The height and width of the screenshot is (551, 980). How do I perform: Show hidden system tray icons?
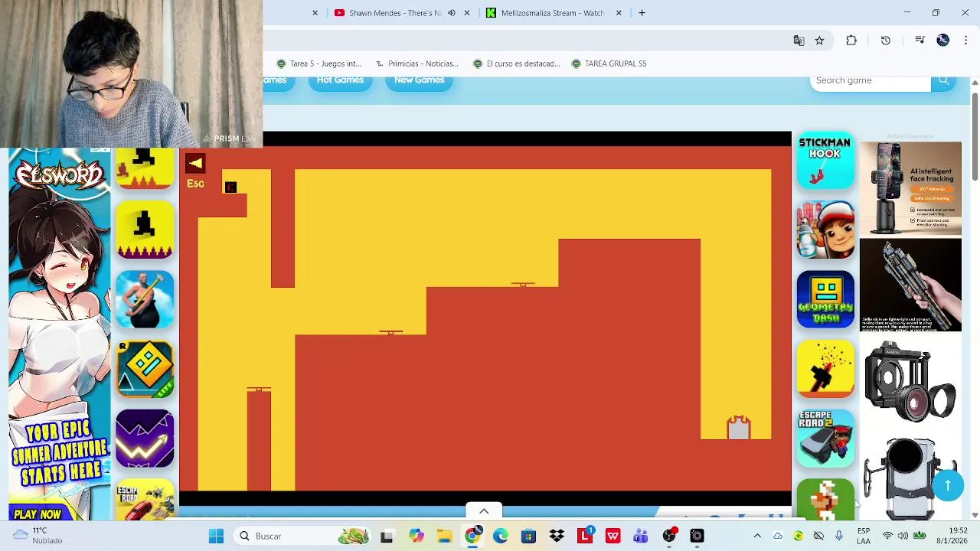click(x=757, y=536)
